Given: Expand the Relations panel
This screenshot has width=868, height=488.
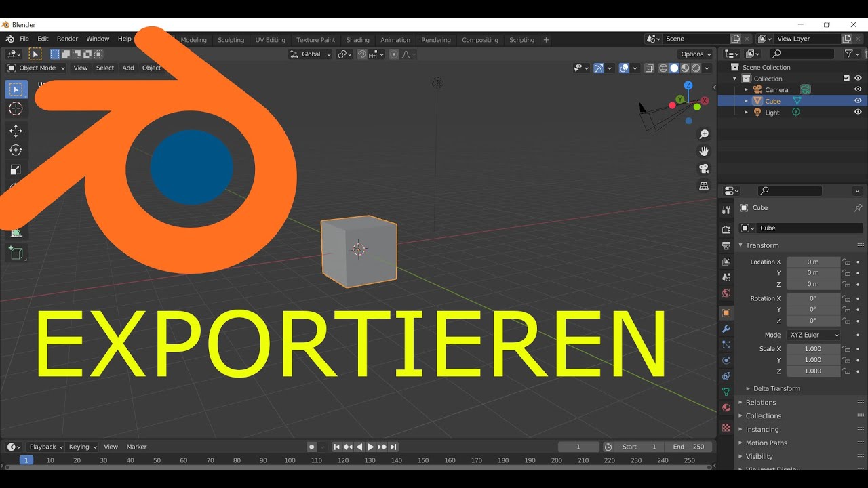Looking at the screenshot, I should pos(760,402).
